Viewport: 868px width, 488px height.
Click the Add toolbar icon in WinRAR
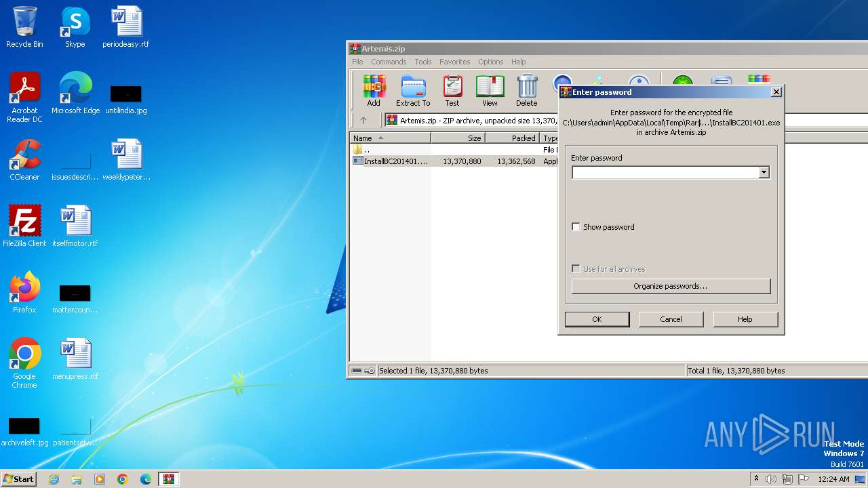[374, 91]
